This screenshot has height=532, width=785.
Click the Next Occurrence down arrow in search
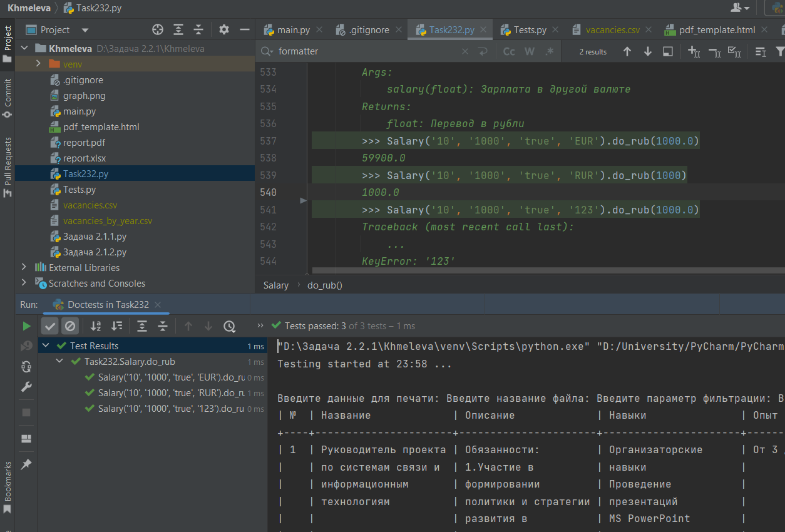(648, 51)
